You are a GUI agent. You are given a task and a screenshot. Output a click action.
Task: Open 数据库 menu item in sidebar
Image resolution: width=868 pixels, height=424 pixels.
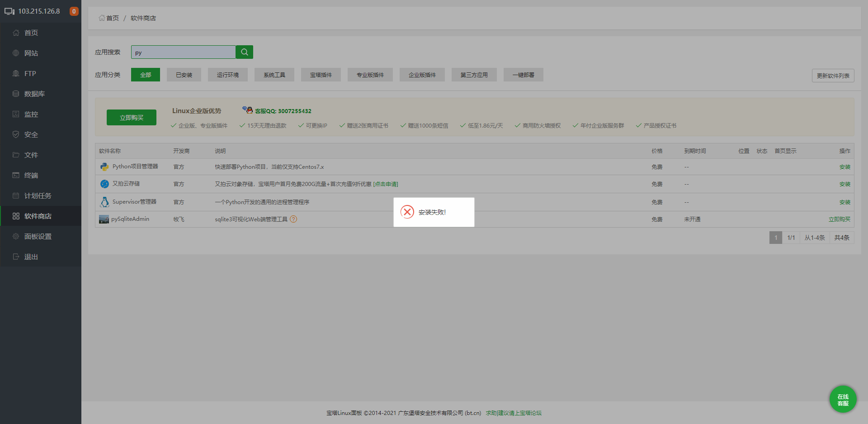tap(41, 94)
